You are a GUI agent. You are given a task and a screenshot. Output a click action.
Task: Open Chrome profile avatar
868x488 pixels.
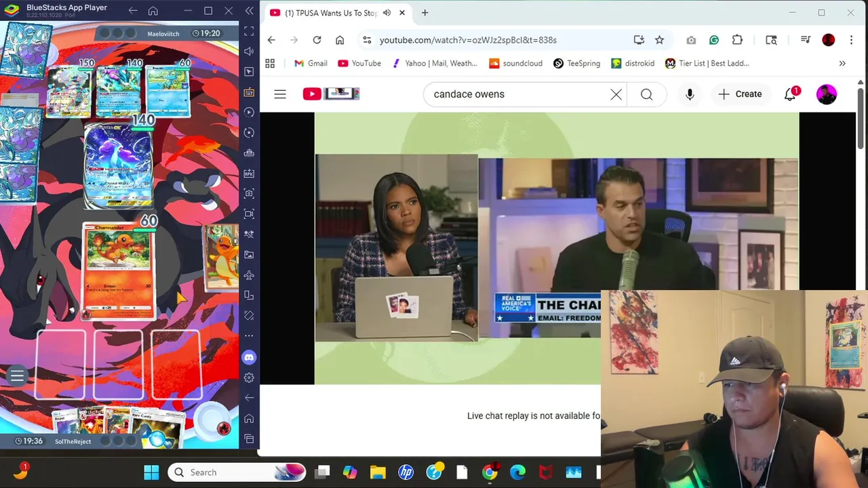pyautogui.click(x=828, y=40)
